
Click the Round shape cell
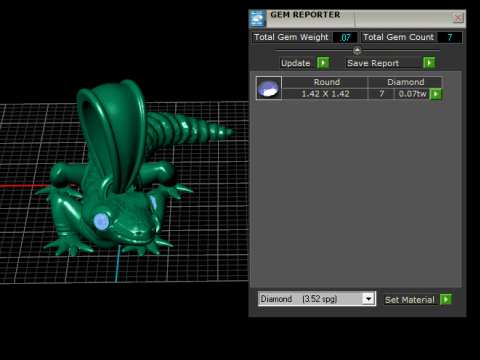325,82
